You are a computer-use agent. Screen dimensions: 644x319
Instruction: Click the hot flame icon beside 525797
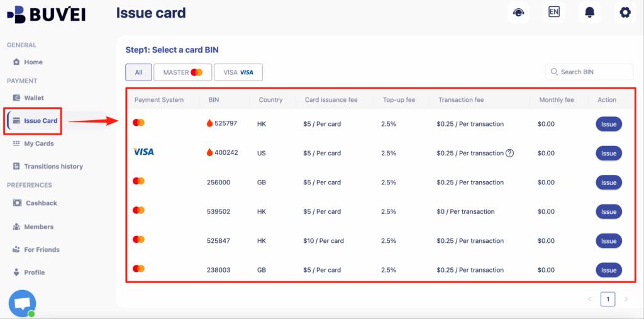(x=210, y=123)
